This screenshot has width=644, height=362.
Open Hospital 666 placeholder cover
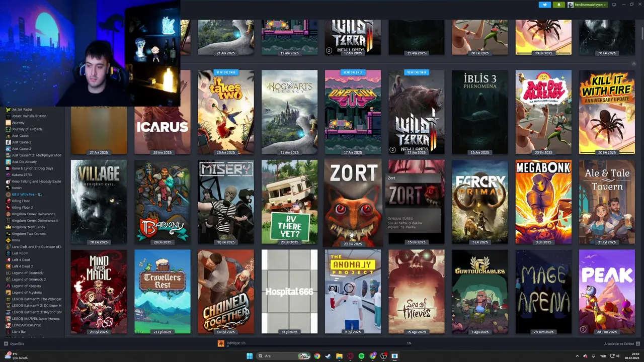289,292
